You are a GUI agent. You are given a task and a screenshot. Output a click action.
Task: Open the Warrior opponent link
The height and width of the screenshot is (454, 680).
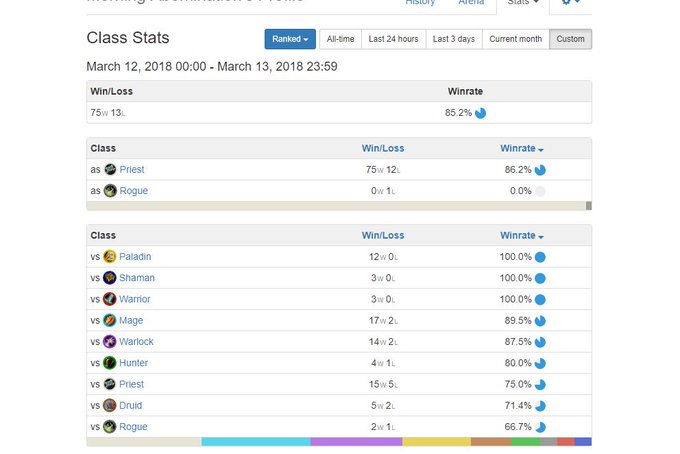tap(134, 299)
